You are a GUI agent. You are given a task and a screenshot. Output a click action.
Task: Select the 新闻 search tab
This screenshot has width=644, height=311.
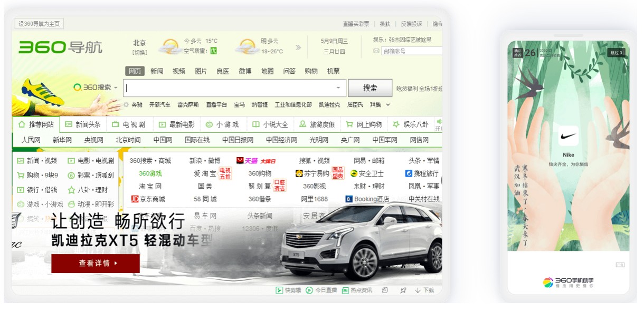click(x=157, y=71)
